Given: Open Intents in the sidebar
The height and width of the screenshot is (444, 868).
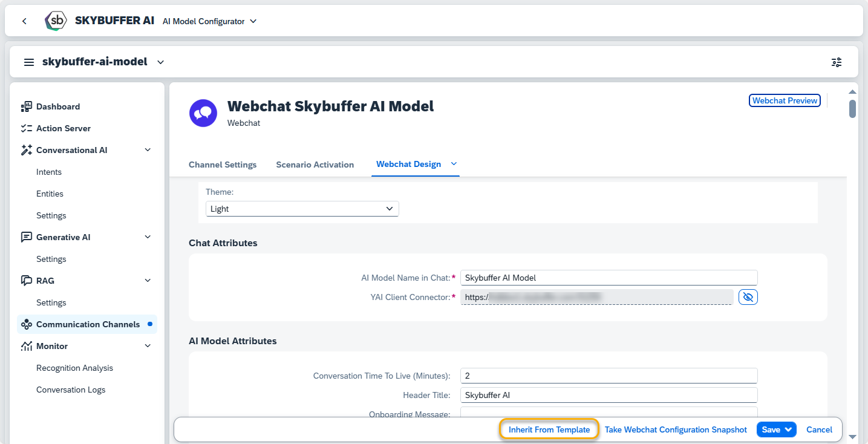Looking at the screenshot, I should coord(49,172).
